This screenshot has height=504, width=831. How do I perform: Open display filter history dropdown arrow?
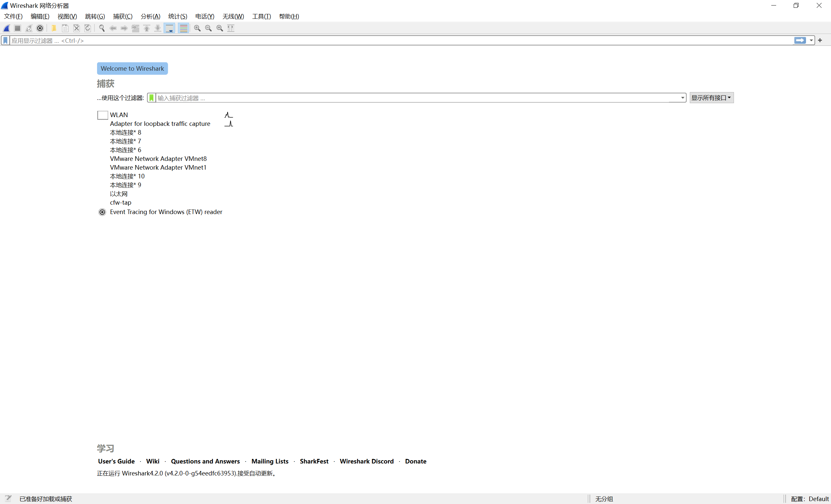811,41
